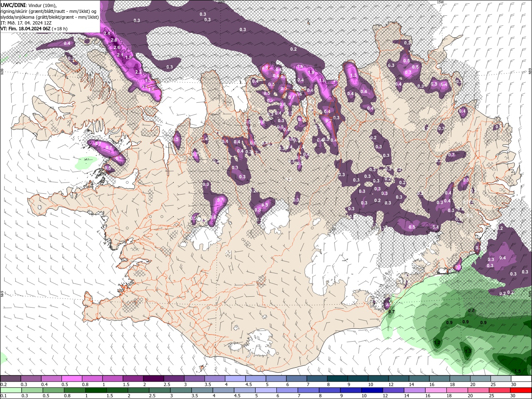
Task: Select the bright pink 0.5 snow legend swatch
Action: [71, 379]
